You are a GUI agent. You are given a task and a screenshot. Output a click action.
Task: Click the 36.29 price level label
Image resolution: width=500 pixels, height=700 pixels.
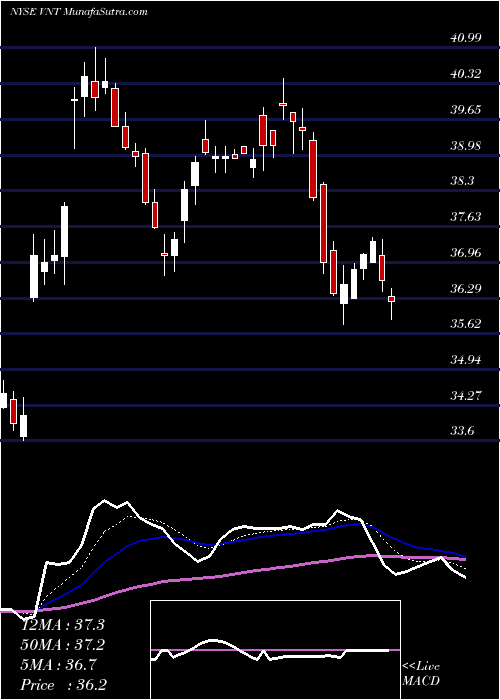pyautogui.click(x=465, y=288)
